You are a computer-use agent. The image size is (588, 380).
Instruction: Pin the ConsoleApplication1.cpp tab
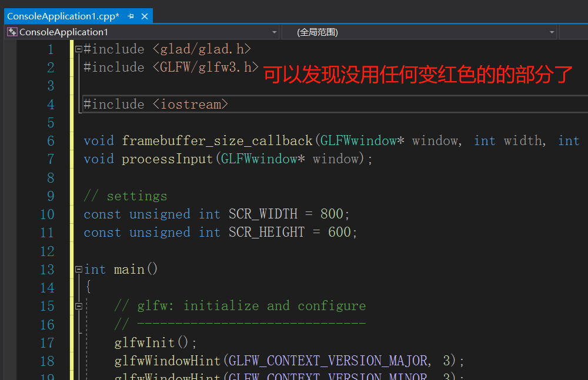click(x=131, y=16)
